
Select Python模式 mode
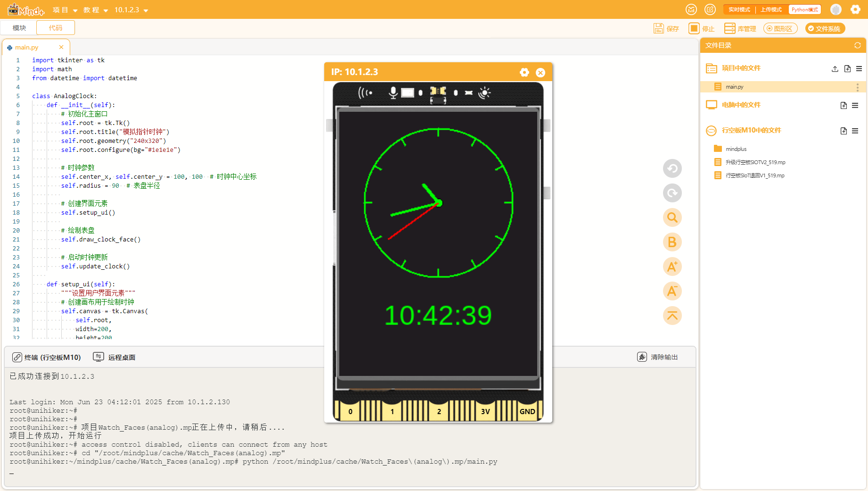point(804,9)
